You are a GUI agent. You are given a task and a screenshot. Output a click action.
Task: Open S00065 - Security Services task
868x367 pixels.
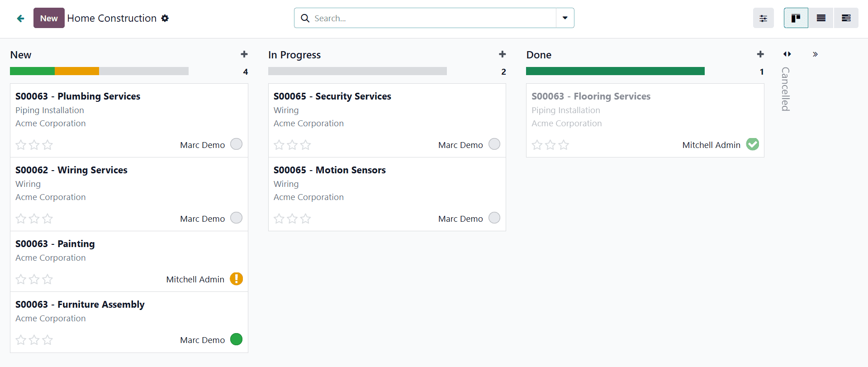332,96
